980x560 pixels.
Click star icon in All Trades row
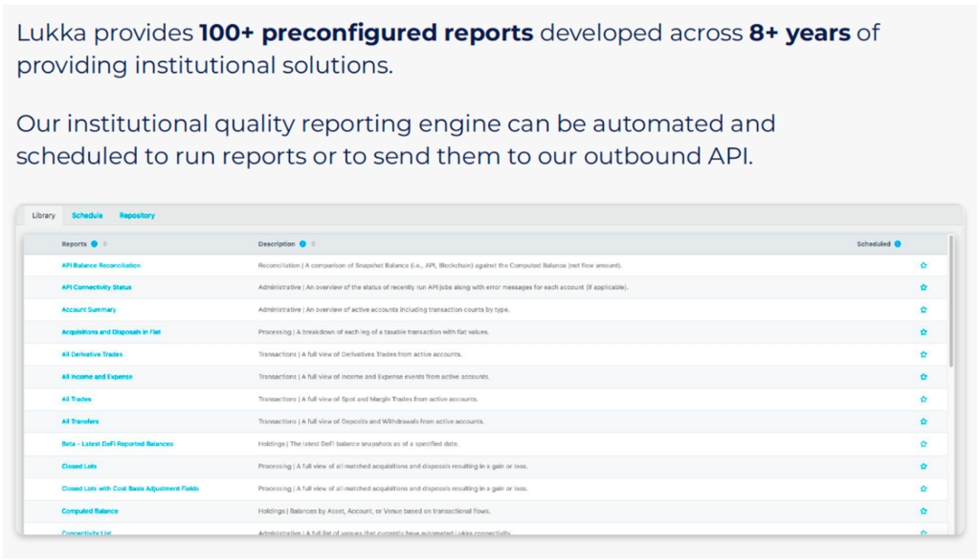click(x=924, y=399)
